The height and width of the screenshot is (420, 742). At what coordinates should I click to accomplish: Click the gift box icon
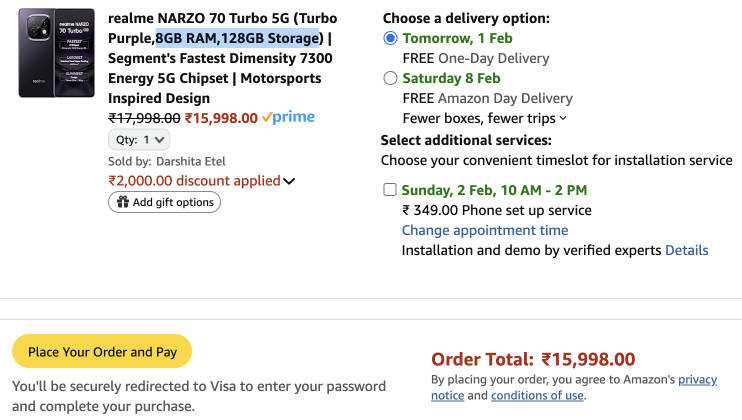click(x=123, y=202)
